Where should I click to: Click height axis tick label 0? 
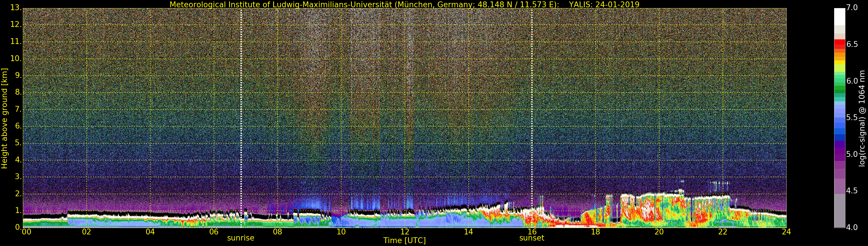(x=19, y=227)
